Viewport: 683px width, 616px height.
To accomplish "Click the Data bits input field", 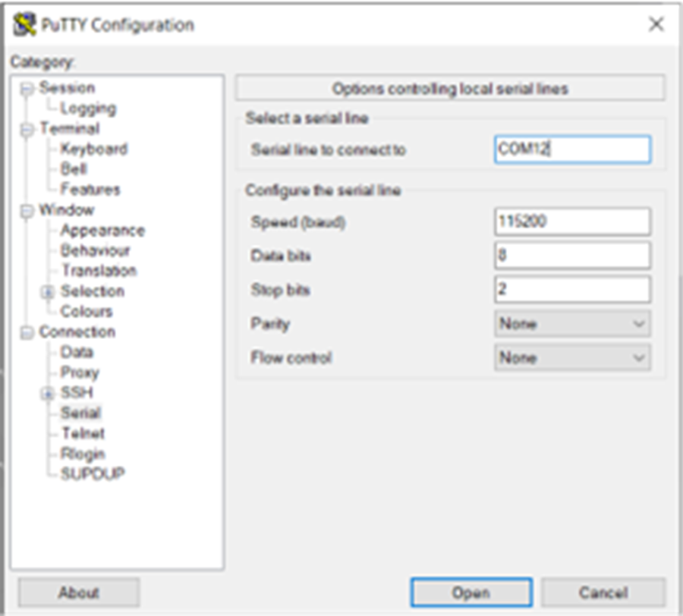I will pyautogui.click(x=572, y=255).
